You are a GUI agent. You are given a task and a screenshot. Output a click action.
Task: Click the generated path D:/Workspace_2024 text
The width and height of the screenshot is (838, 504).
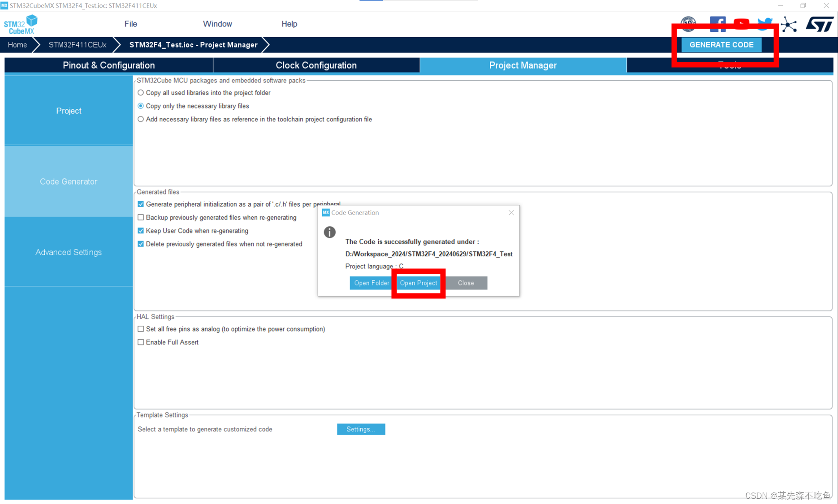point(429,254)
